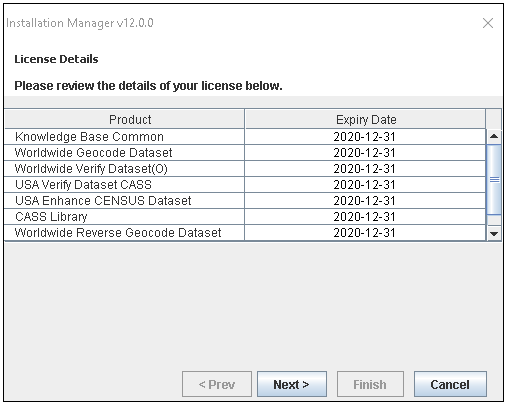Screen dimensions: 507x405
Task: Select the Worldwide Verify Dataset(O) row
Action: (245, 169)
